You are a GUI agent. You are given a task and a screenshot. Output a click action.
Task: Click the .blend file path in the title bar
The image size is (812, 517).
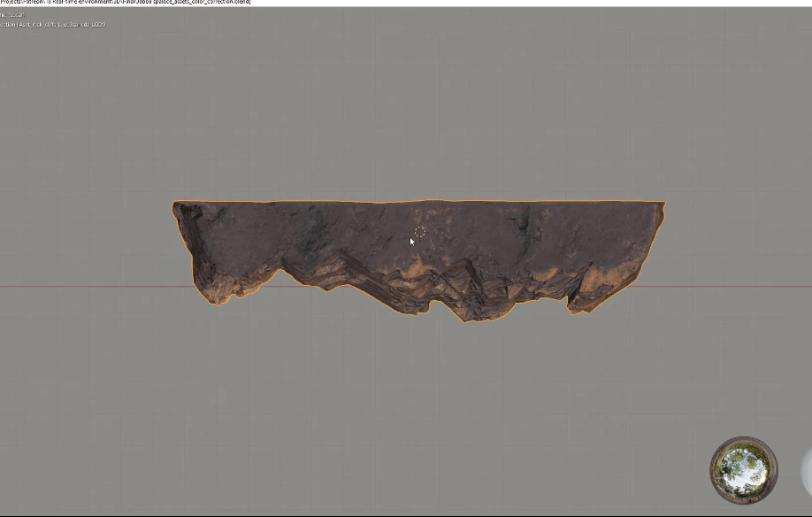(126, 3)
